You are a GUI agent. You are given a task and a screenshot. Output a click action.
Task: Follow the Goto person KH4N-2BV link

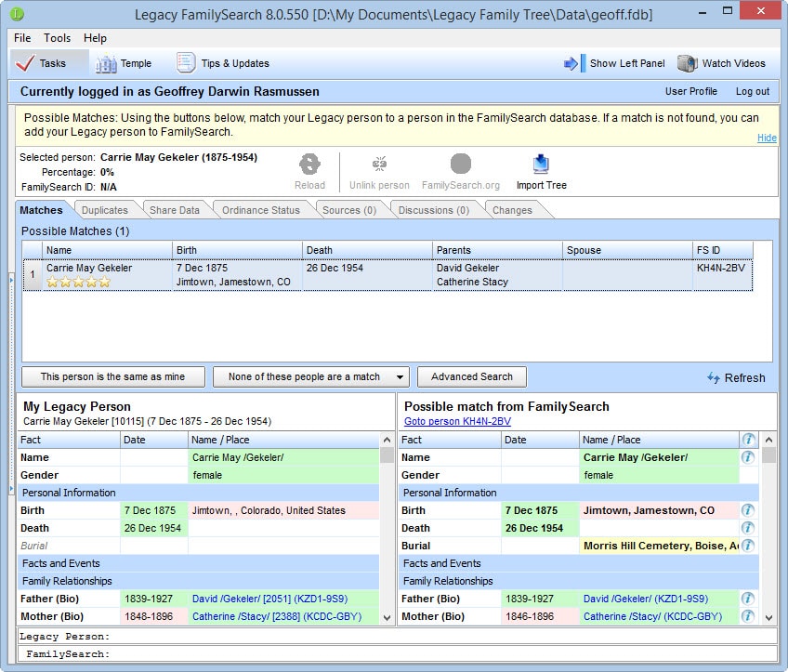click(457, 421)
